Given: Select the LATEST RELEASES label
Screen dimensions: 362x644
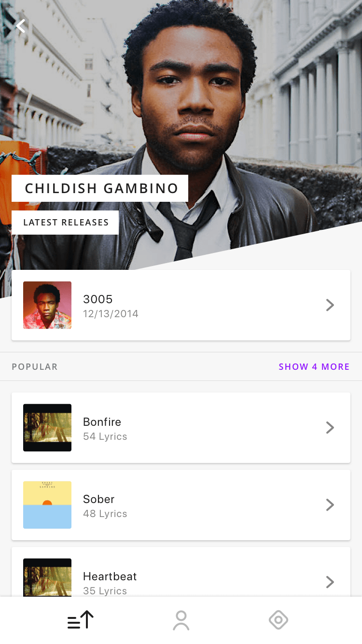Looking at the screenshot, I should tap(65, 223).
